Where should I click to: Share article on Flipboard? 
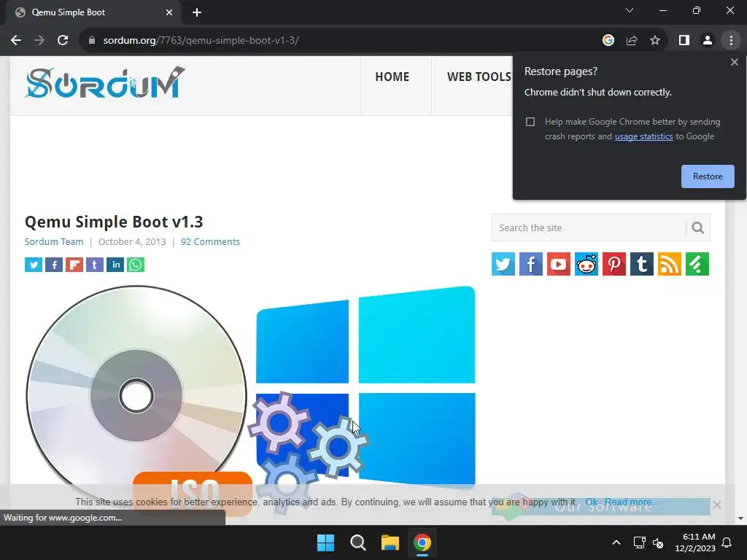click(x=74, y=265)
